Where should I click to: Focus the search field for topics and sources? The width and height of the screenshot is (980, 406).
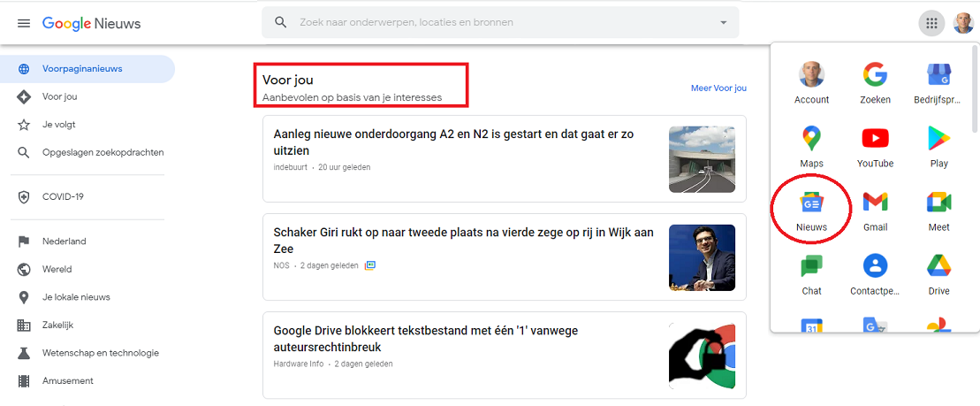[500, 22]
